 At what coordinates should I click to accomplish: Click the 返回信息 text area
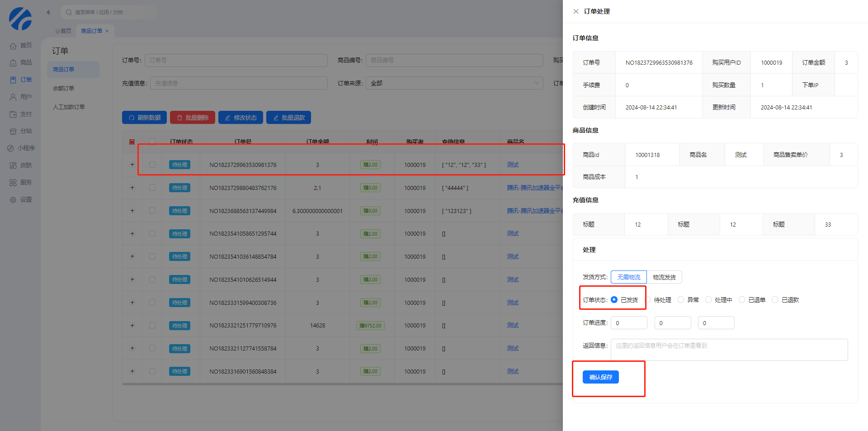pos(729,350)
